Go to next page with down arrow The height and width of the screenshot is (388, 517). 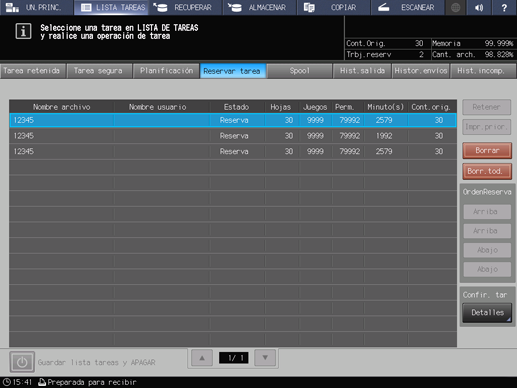pyautogui.click(x=265, y=358)
